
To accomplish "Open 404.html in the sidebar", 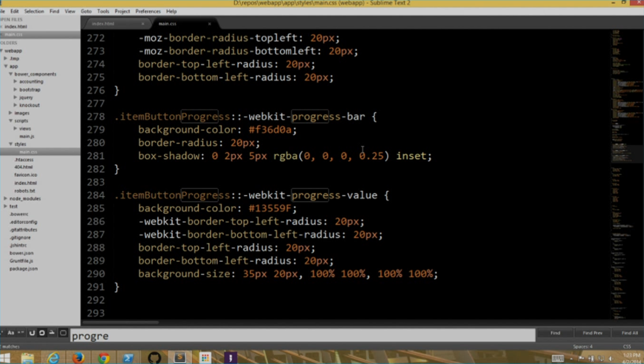I will (x=23, y=167).
